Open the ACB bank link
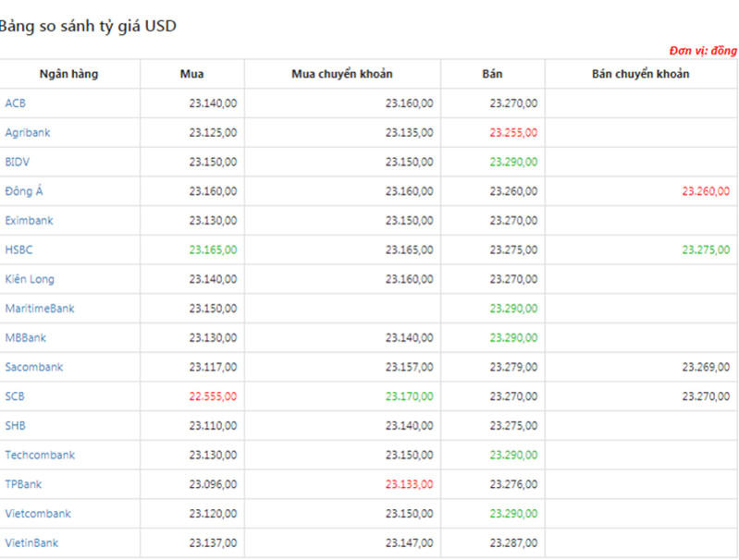 pos(15,103)
